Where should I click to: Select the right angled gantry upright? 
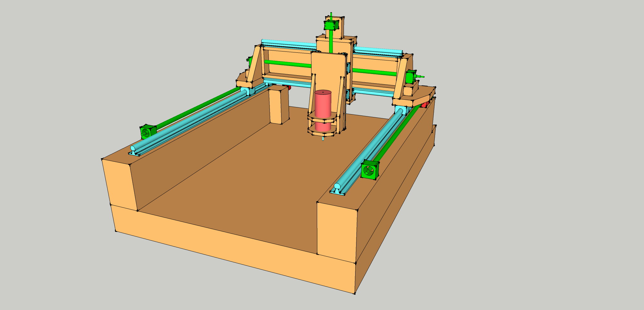tap(400, 78)
